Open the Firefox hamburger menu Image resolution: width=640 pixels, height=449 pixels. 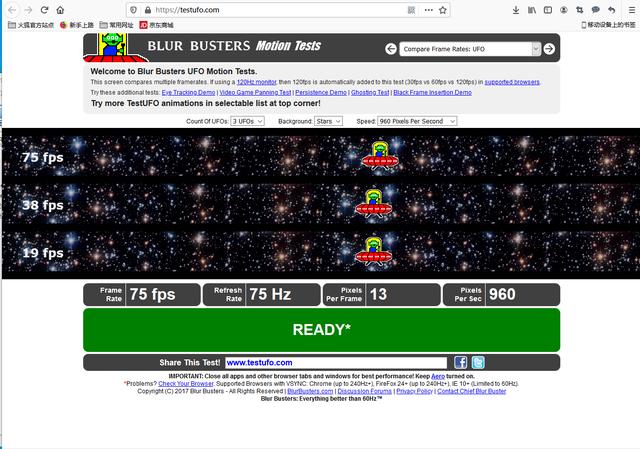click(x=631, y=10)
